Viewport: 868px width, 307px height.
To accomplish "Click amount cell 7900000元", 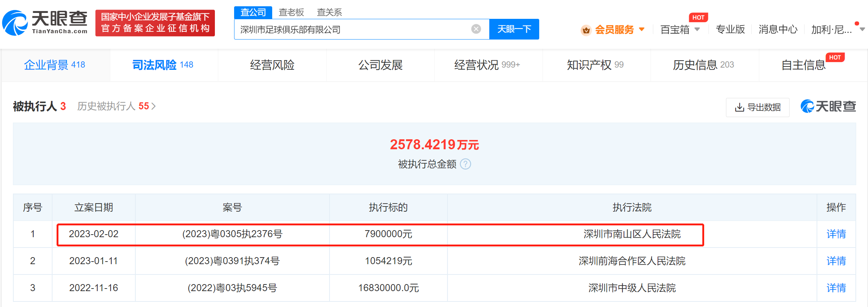I will pyautogui.click(x=388, y=234).
